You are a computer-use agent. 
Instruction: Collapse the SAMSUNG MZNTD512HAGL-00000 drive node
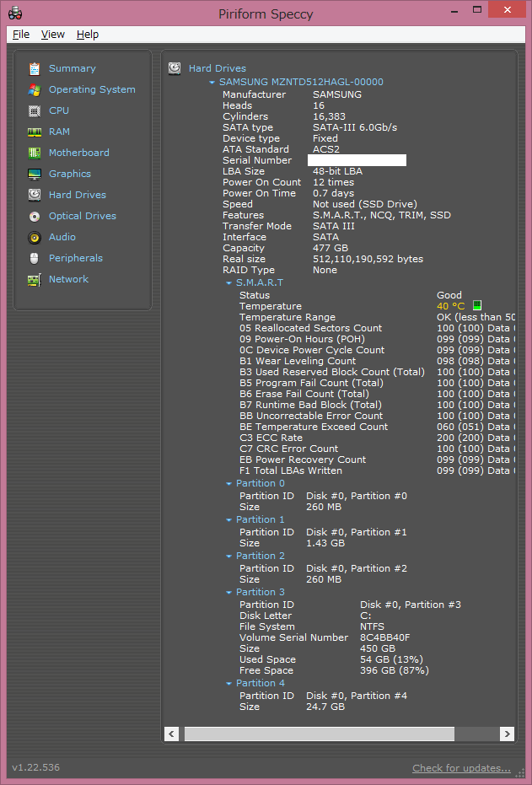pos(212,82)
